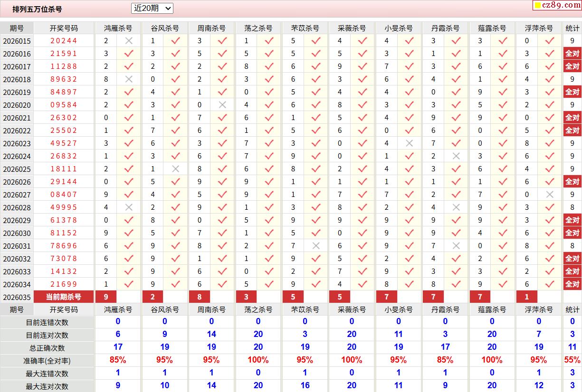Click the gray X mark in row 2026018 鸿雁 column
The width and height of the screenshot is (582, 392).
pos(129,79)
